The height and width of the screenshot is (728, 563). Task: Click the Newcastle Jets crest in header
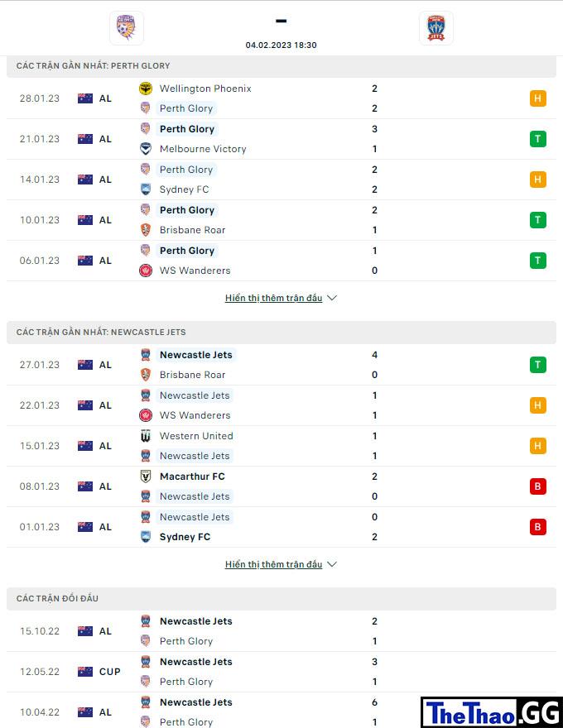(436, 28)
